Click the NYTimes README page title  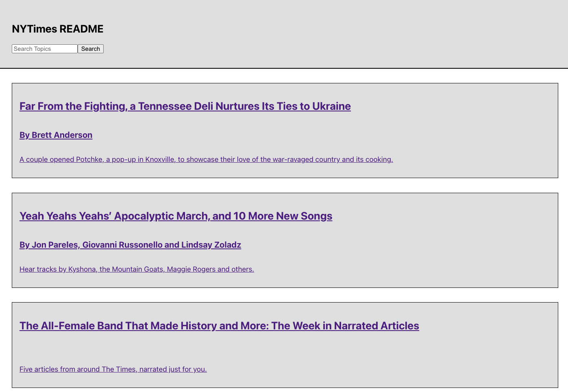(x=57, y=29)
